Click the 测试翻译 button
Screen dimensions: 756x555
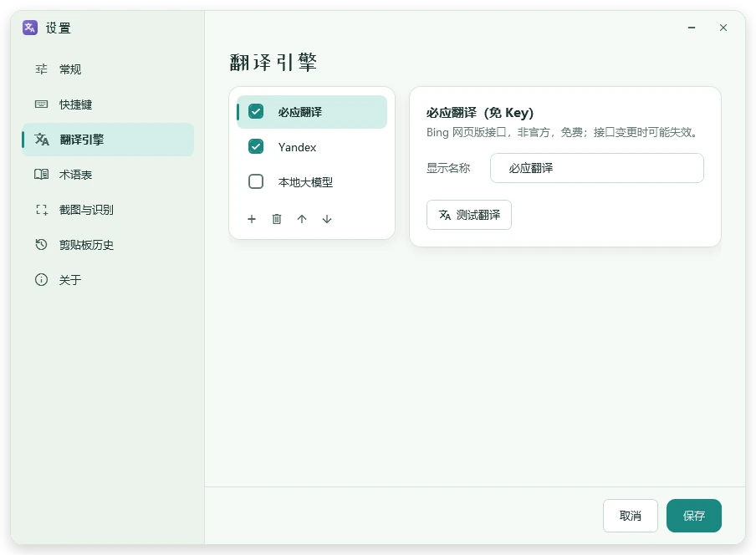[469, 215]
